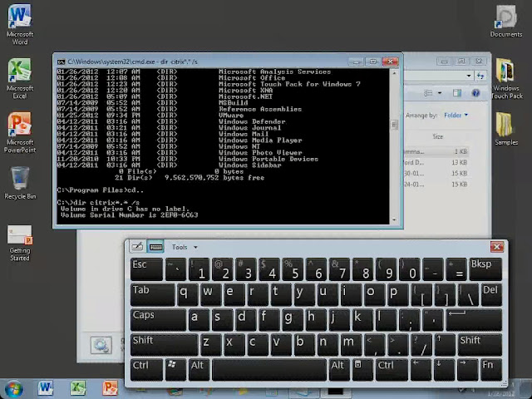Close the on-screen keyboard panel
Screen dimensions: 532x399
497,247
